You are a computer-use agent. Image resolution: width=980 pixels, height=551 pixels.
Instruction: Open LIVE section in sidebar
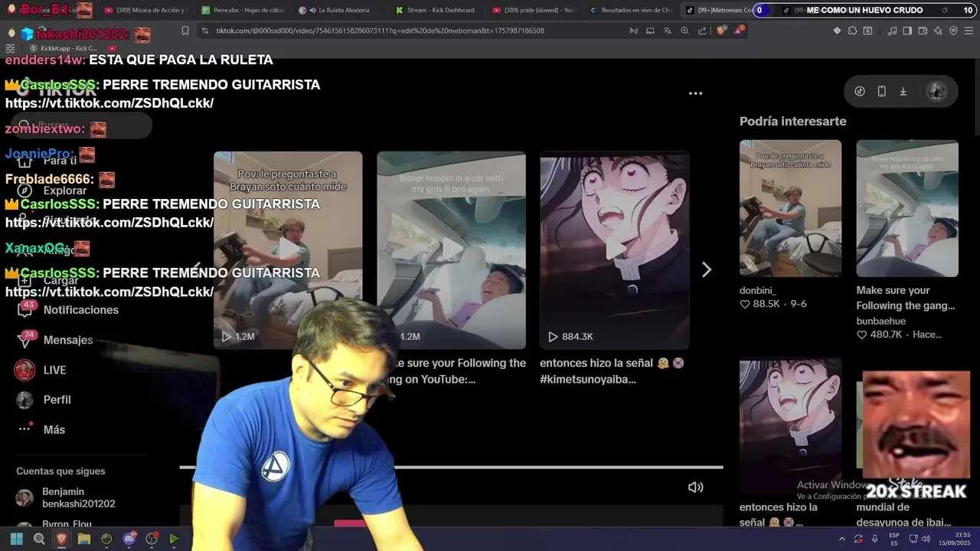tap(41, 370)
